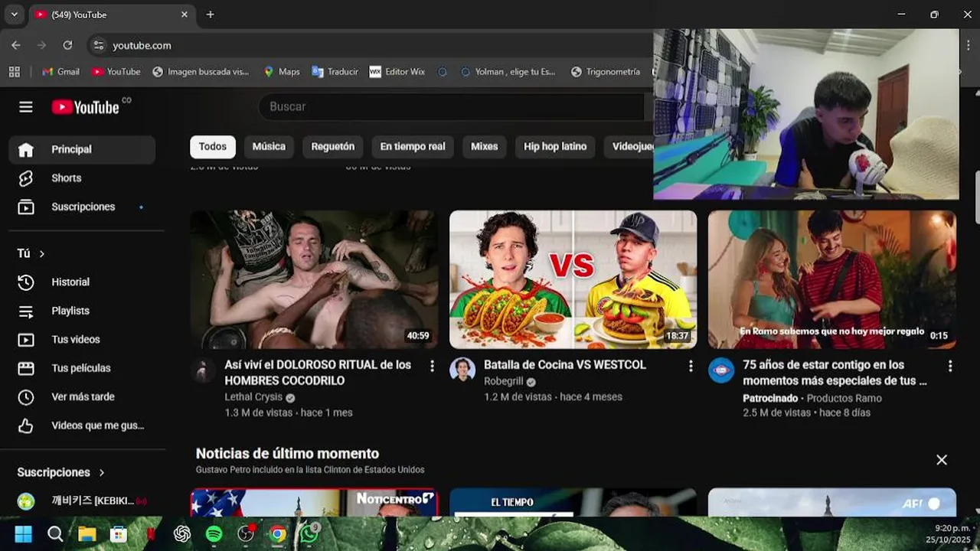
Task: Click the Buscar search field
Action: [452, 106]
